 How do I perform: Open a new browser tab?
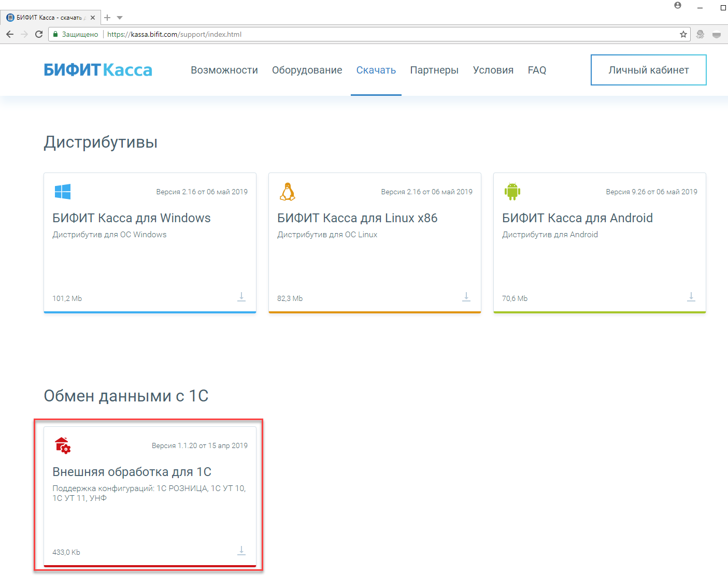(x=107, y=18)
